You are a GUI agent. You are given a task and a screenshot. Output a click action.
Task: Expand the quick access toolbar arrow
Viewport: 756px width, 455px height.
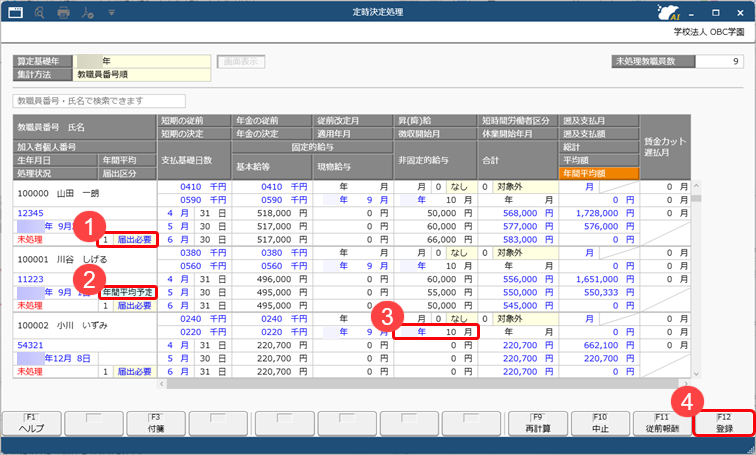coord(110,12)
